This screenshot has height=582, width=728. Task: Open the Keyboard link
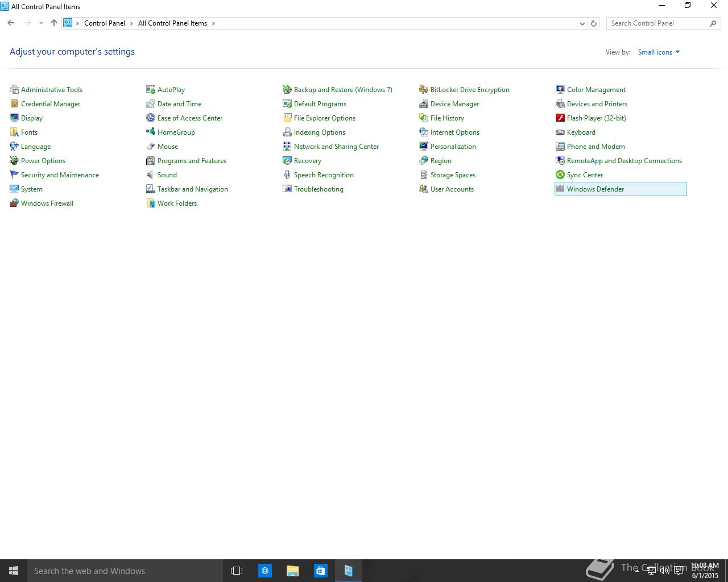[581, 132]
